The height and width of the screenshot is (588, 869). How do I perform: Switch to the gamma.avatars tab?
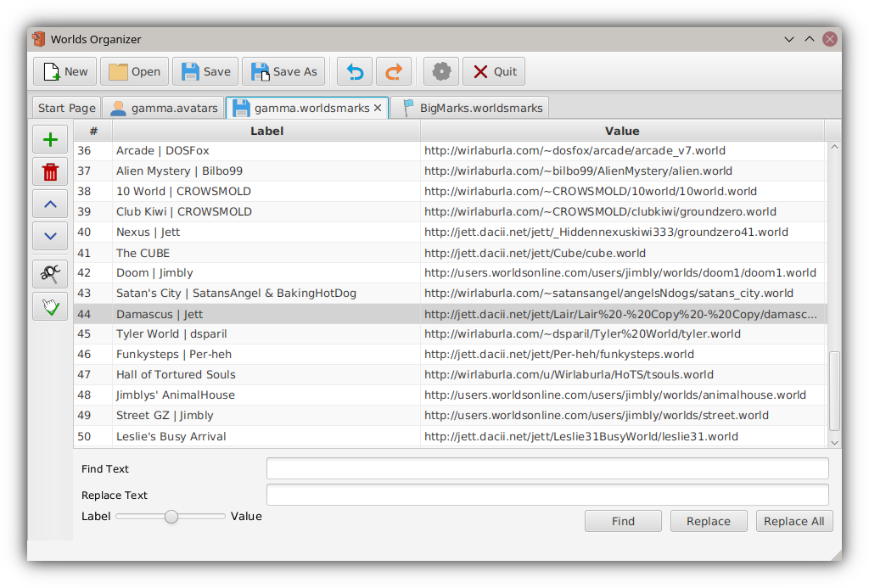163,108
